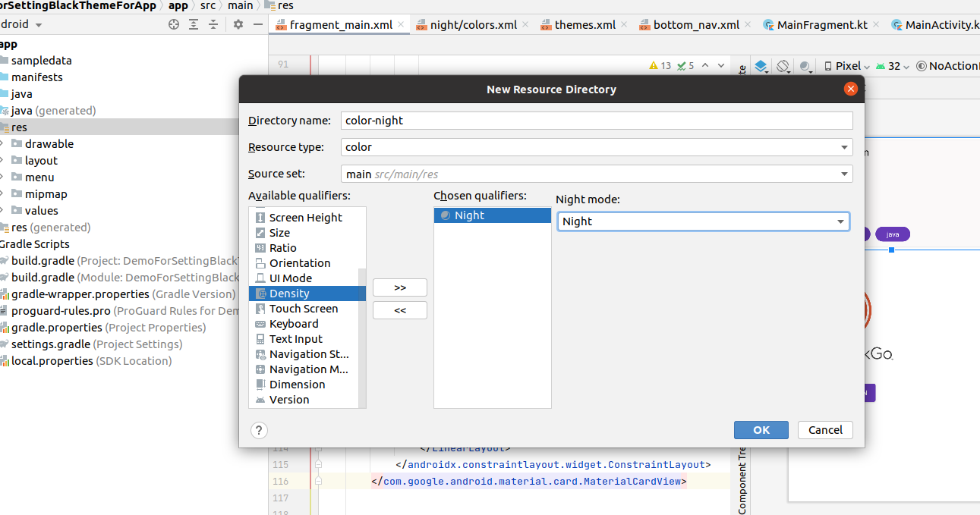Screen dimensions: 980x515
Task: Click the typo check indicator showing 5
Action: [685, 65]
